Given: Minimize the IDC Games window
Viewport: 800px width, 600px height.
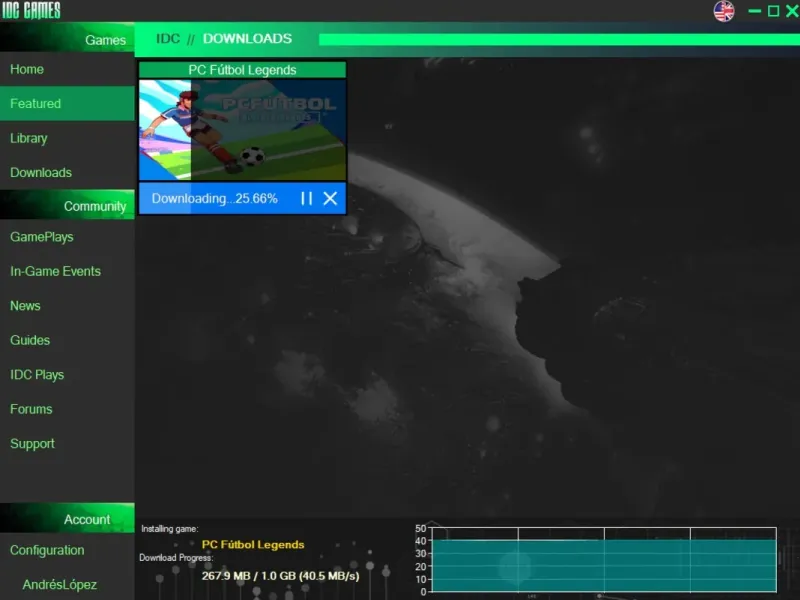Looking at the screenshot, I should 755,11.
